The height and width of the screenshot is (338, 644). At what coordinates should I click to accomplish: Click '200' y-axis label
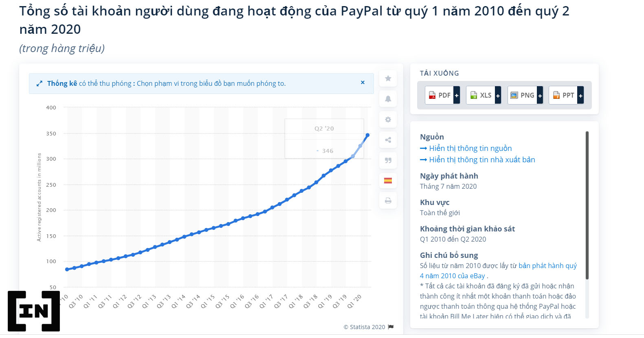tap(51, 210)
